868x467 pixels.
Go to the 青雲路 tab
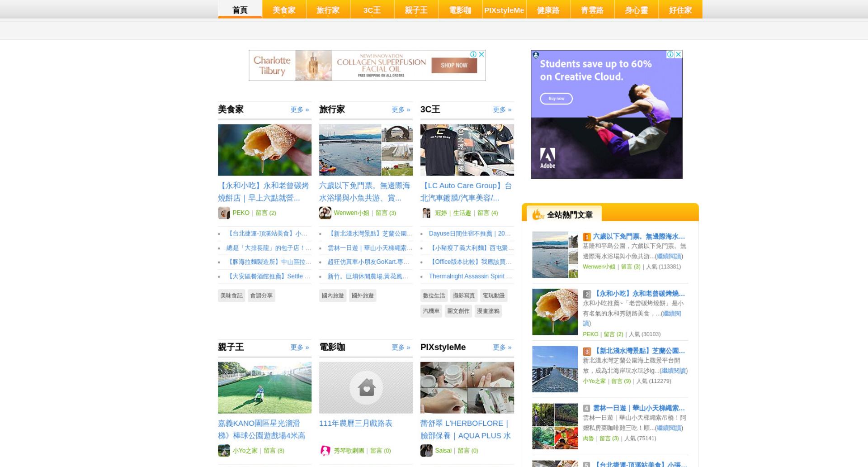592,10
